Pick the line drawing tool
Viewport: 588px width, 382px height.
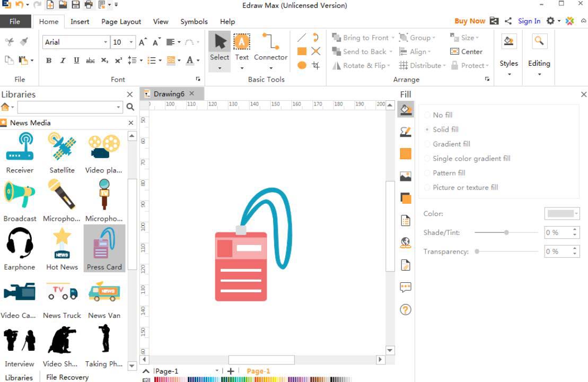coord(302,38)
